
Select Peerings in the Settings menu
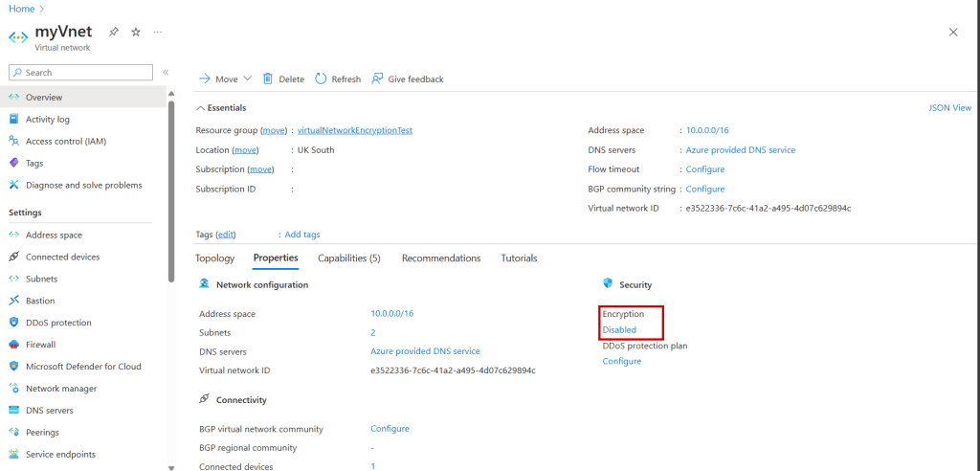42,433
